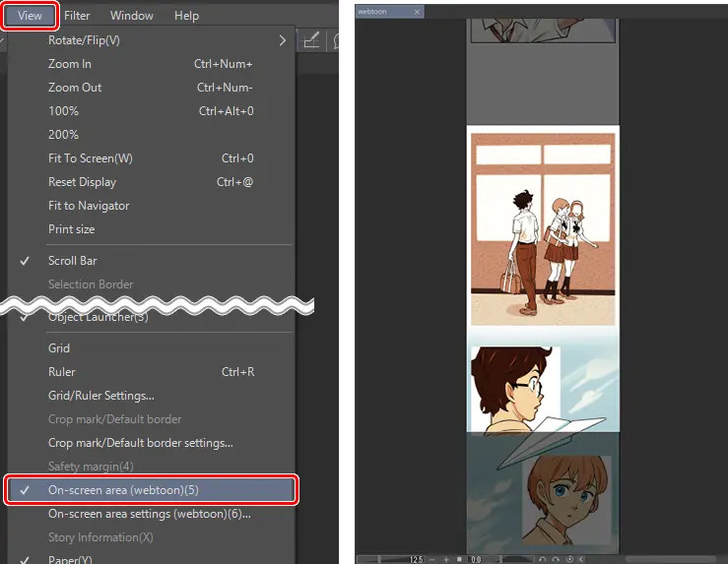The image size is (728, 564).
Task: Choose Zoom In from View menu
Action: 70,64
